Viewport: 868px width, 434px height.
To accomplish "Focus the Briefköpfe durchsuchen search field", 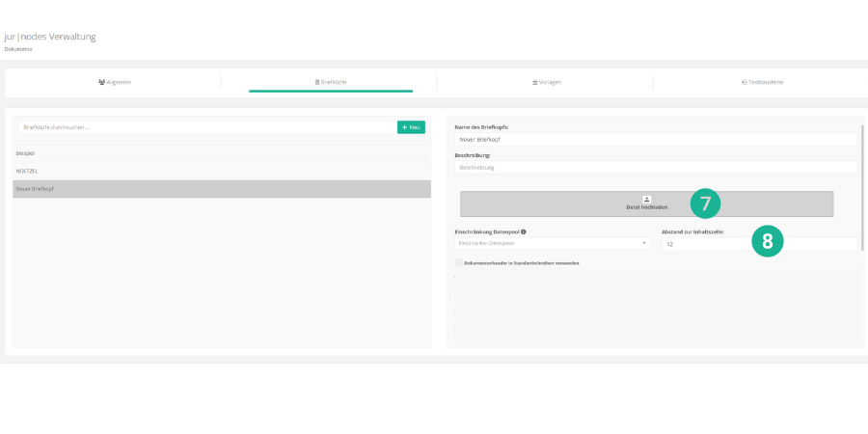I will pyautogui.click(x=204, y=127).
